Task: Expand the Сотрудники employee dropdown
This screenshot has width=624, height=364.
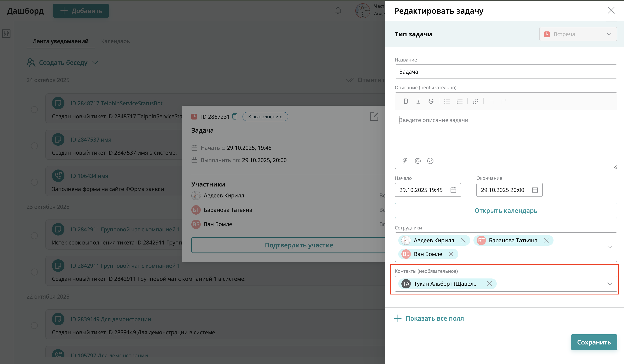Action: (610, 247)
